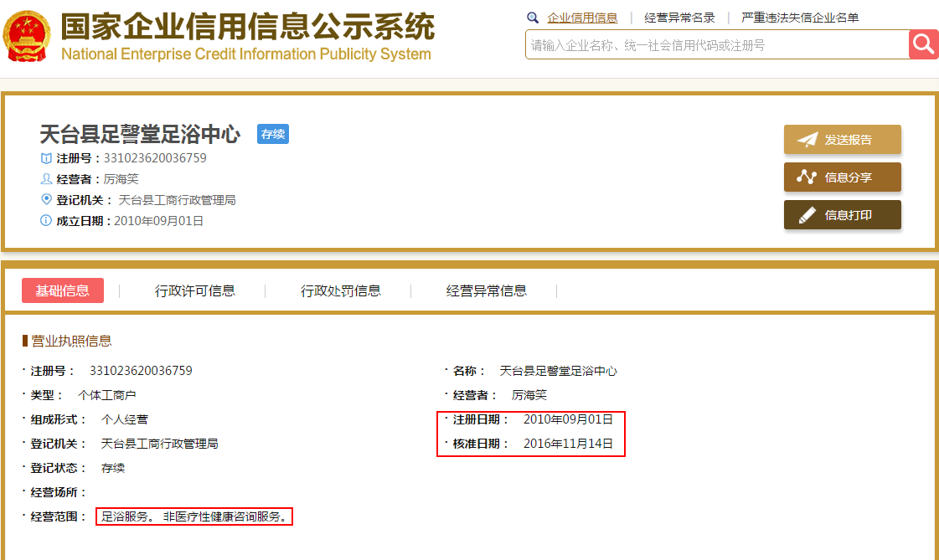Click the company heading 天台县足馨堂足浴中心

pyautogui.click(x=140, y=134)
